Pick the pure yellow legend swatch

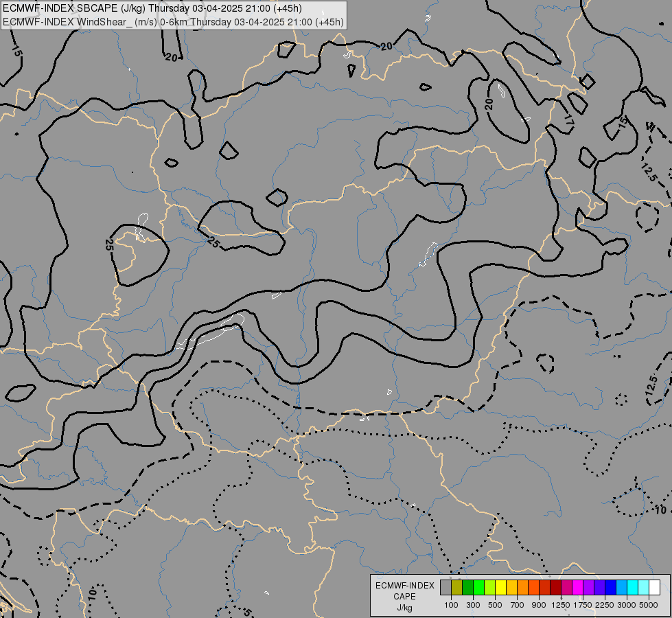[x=500, y=587]
